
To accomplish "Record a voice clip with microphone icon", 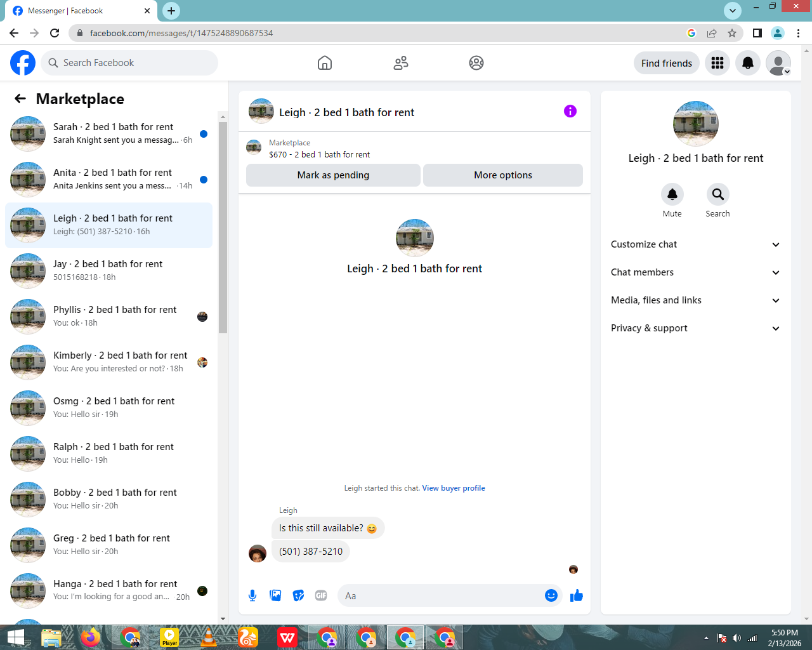I will [252, 595].
